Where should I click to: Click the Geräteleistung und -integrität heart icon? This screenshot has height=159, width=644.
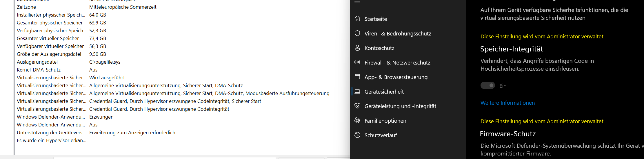(x=357, y=106)
